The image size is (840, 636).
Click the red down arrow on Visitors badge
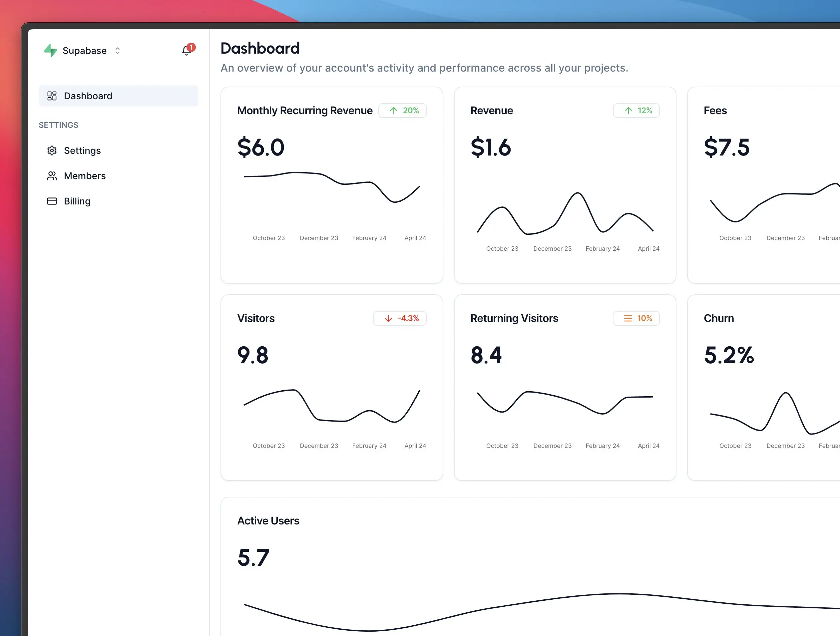point(388,318)
